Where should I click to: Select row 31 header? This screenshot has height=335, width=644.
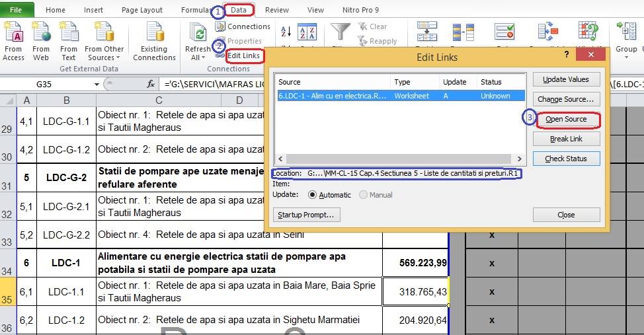(x=8, y=178)
